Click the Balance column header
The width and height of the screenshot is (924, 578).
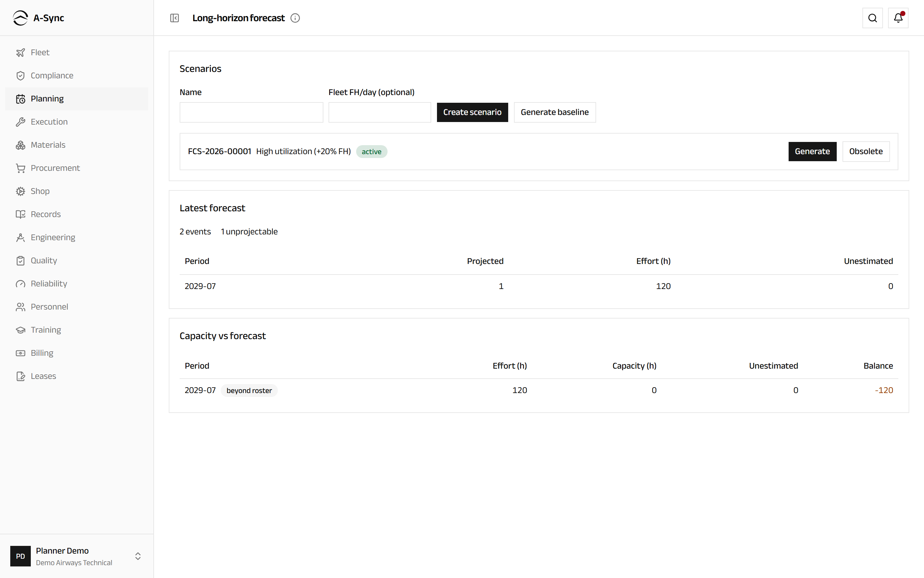coord(878,366)
